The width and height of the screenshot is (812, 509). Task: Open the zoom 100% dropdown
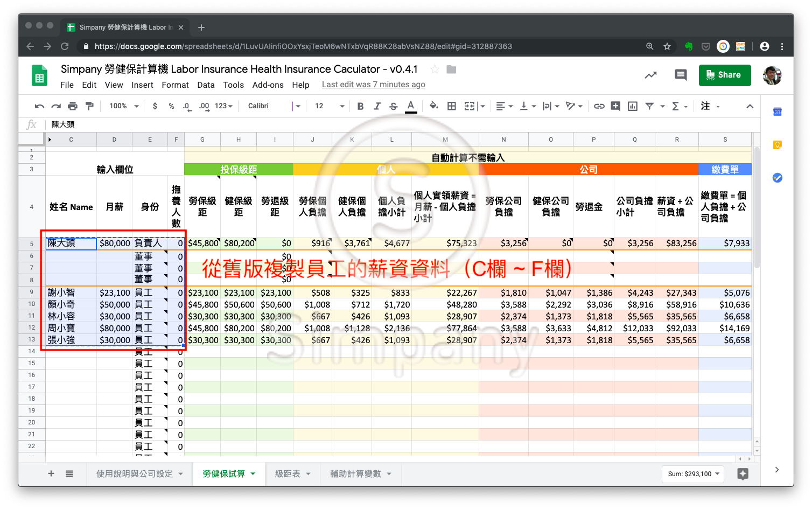[x=124, y=106]
